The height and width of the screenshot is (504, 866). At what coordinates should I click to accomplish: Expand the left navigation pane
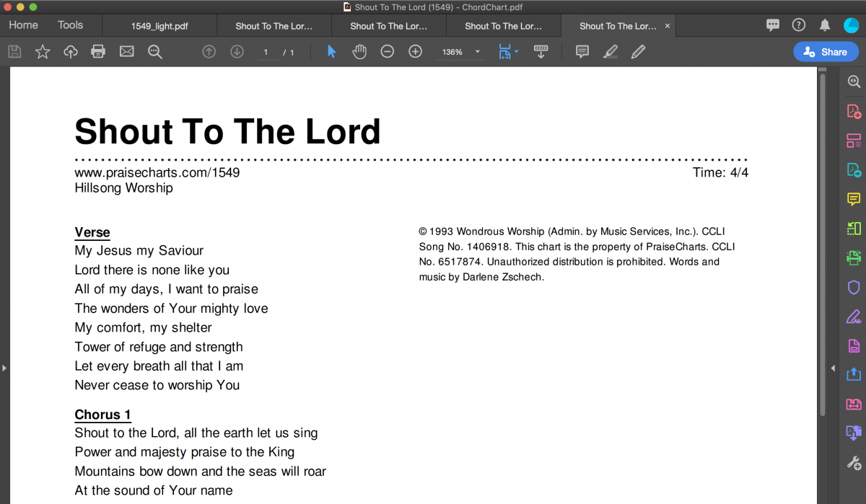point(4,368)
